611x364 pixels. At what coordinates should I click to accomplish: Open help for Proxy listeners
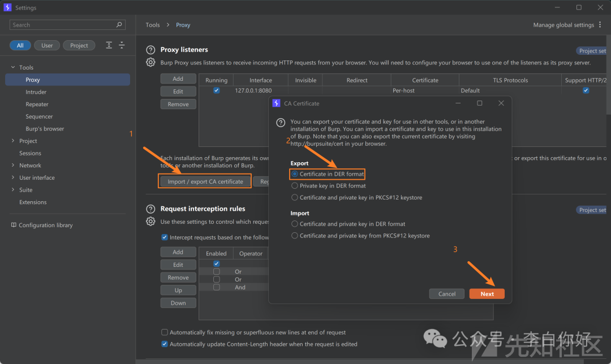coord(150,50)
